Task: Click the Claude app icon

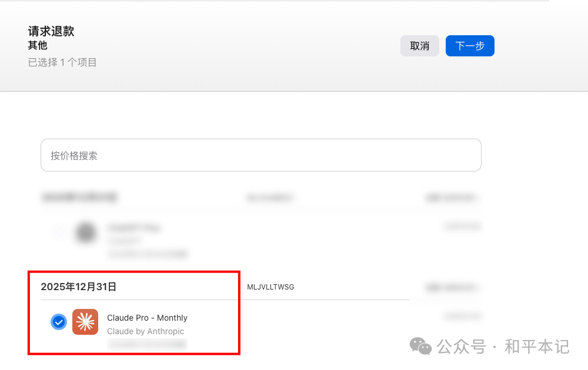Action: 85,322
